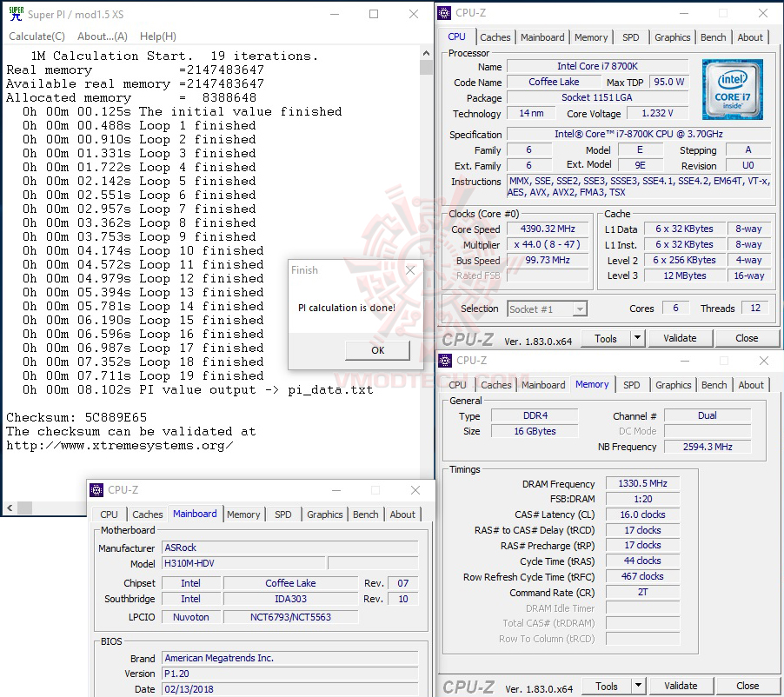This screenshot has height=697, width=784.
Task: Minimize the Mainboard CPU-Z window
Action: click(336, 490)
